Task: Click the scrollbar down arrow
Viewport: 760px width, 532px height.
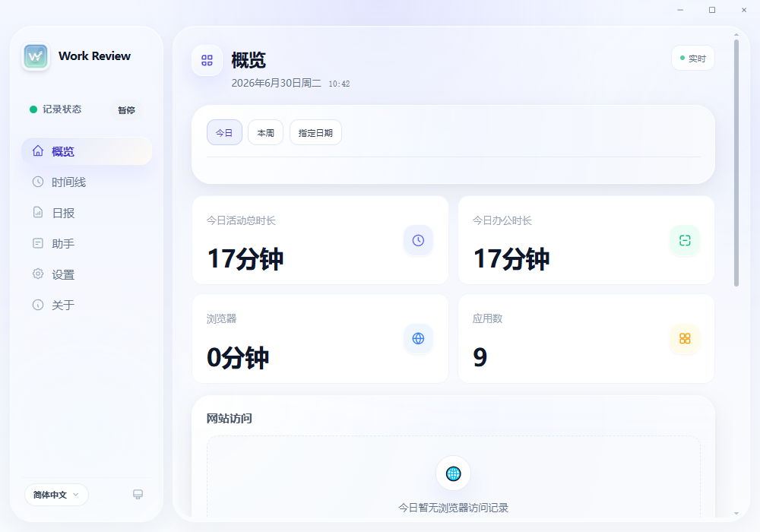Action: pyautogui.click(x=736, y=513)
